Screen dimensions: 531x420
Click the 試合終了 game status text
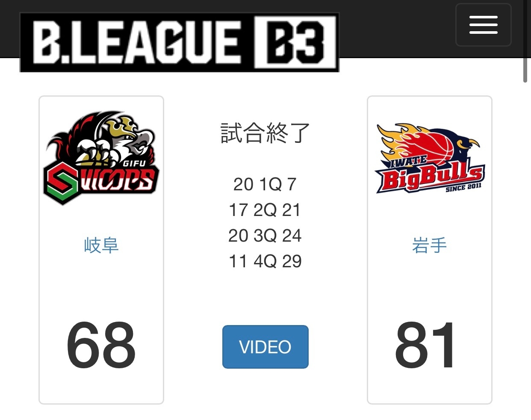(265, 133)
